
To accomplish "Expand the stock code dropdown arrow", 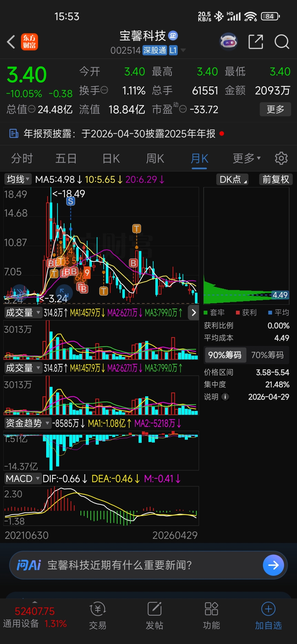I will click(x=183, y=50).
